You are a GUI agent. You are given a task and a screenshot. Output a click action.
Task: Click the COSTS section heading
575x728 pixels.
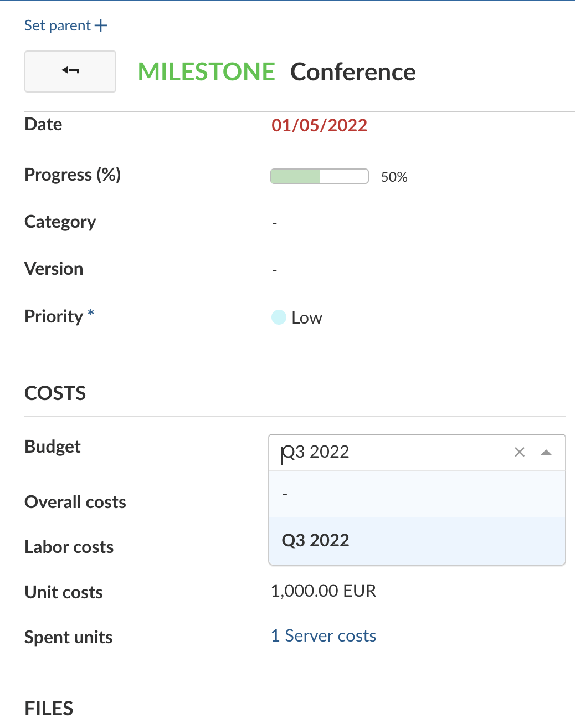click(55, 393)
